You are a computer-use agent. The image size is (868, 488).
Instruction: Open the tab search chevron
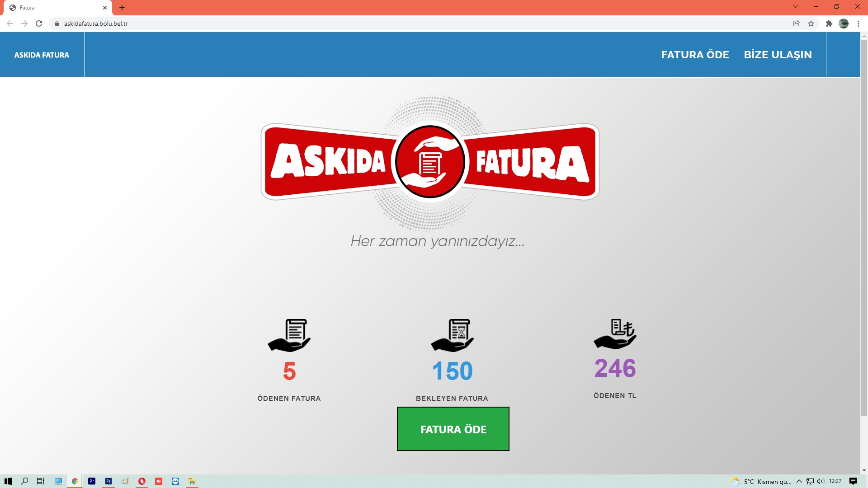coord(795,6)
